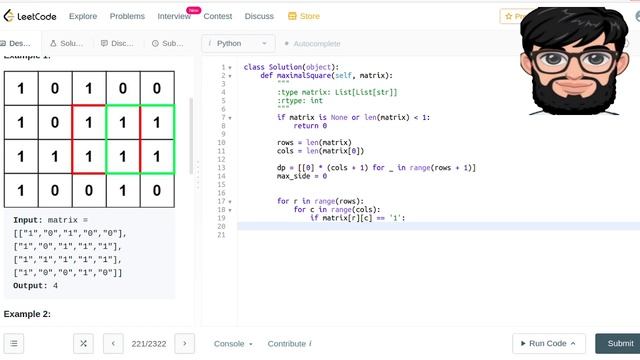The image size is (640, 360).
Task: Click the 'for r in range(rows):' line
Action: click(320, 201)
